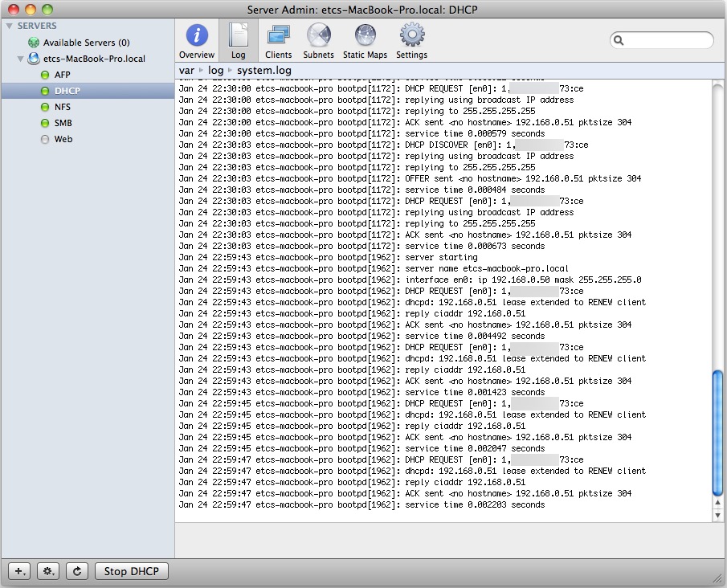727x588 pixels.
Task: Click the window resize grip corner
Action: [x=718, y=578]
